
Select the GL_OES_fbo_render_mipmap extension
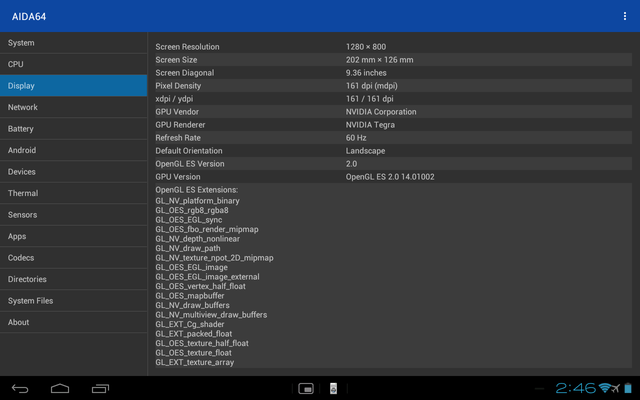coord(207,229)
